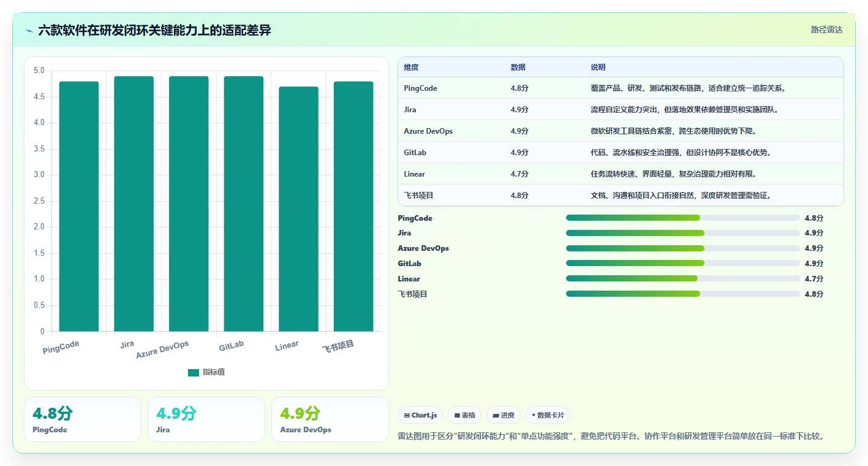This screenshot has width=868, height=466.
Task: Click the 指标值 legend label
Action: 214,372
